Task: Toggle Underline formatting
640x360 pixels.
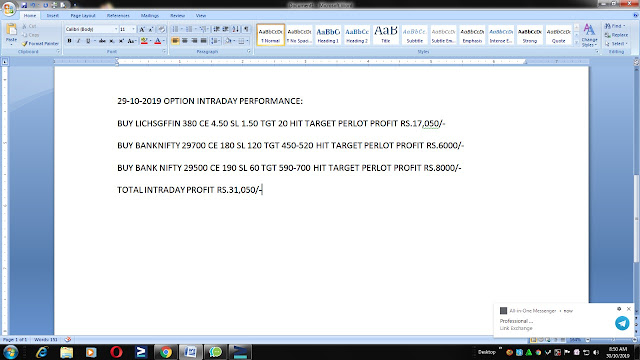Action: [88, 41]
